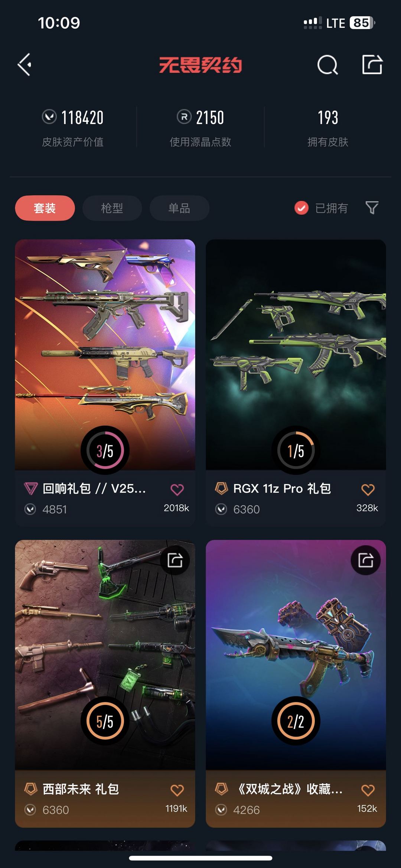Tap the share icon in top bar

pos(372,64)
